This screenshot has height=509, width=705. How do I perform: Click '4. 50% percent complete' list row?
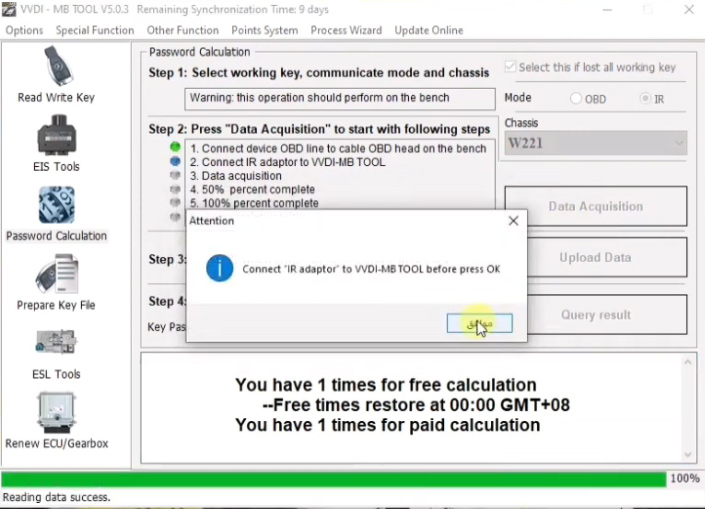(x=252, y=189)
